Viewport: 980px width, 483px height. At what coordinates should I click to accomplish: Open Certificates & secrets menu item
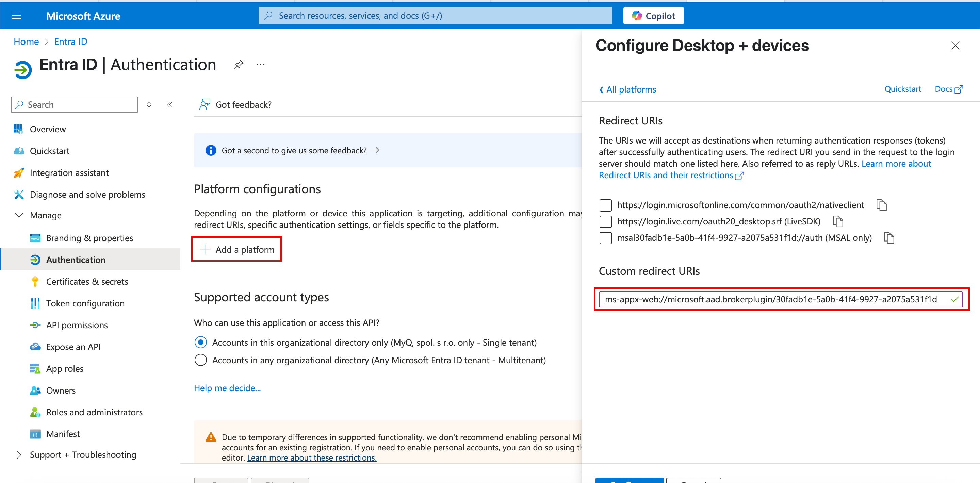point(87,281)
